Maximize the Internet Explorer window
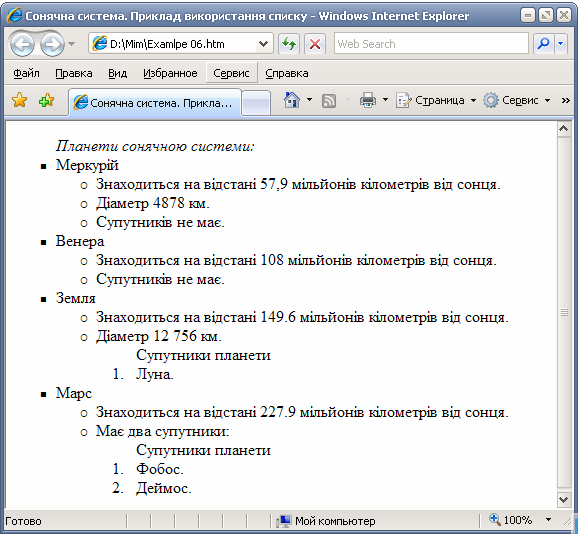 coord(546,15)
